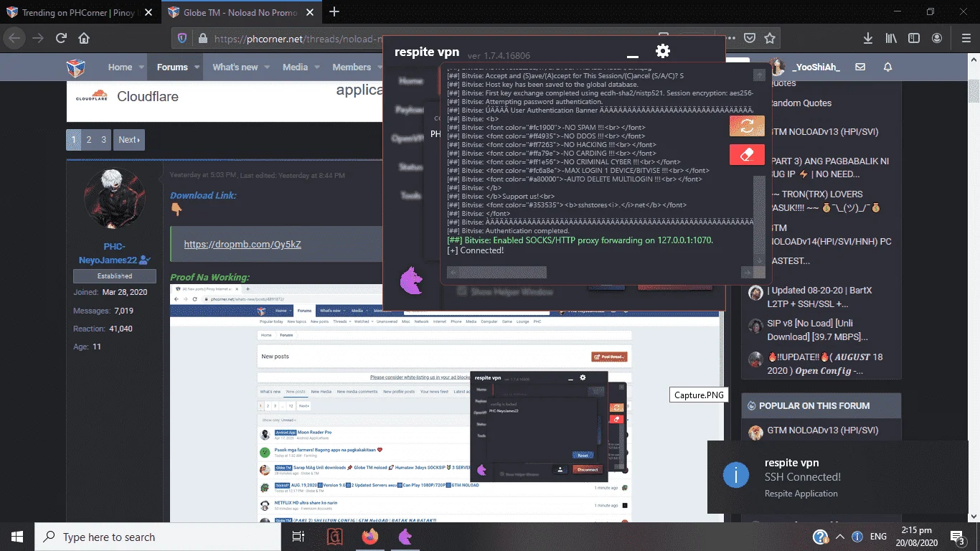Click the green proxy forwarding log line
Viewport: 980px width, 551px height.
click(580, 240)
